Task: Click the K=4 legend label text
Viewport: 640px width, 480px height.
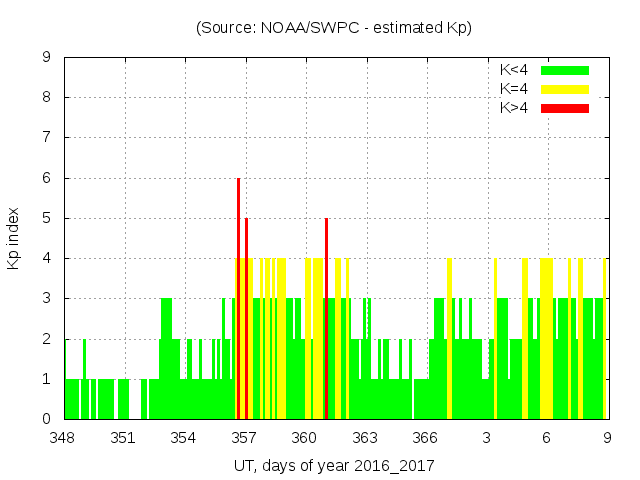Action: [x=514, y=89]
